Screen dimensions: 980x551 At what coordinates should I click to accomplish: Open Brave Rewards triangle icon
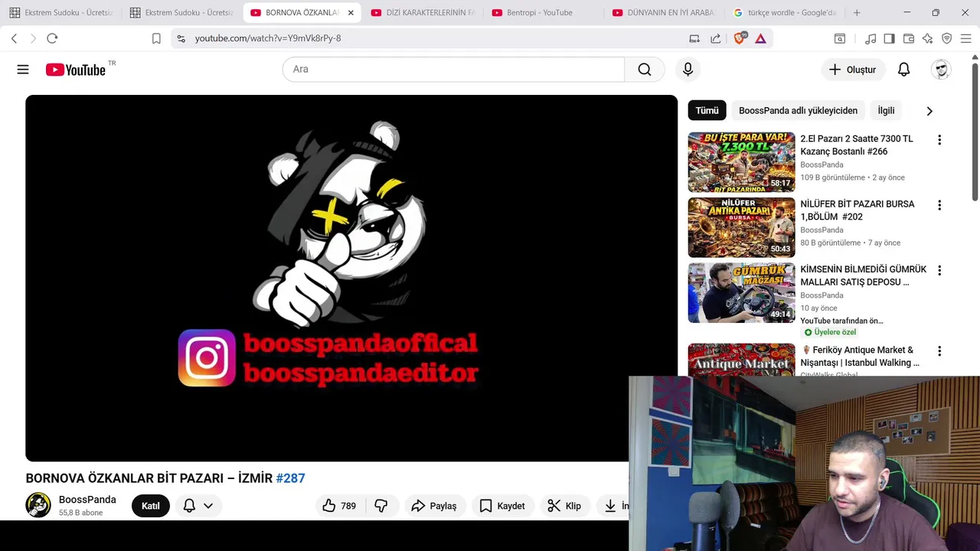pos(760,38)
